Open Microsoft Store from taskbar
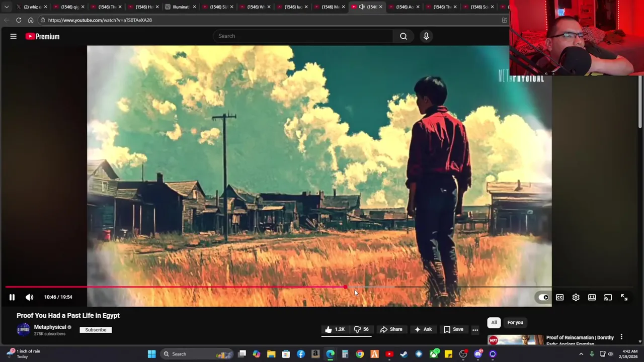This screenshot has width=644, height=362. (x=286, y=354)
